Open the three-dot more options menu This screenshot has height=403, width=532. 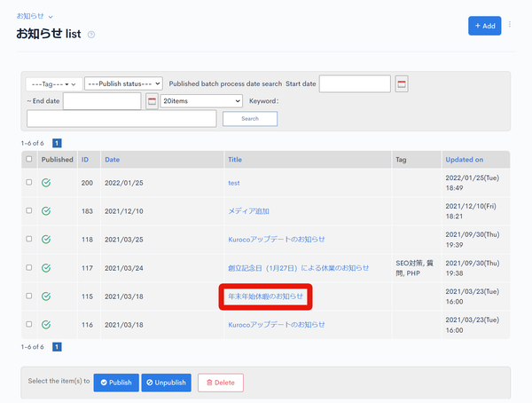click(x=510, y=25)
